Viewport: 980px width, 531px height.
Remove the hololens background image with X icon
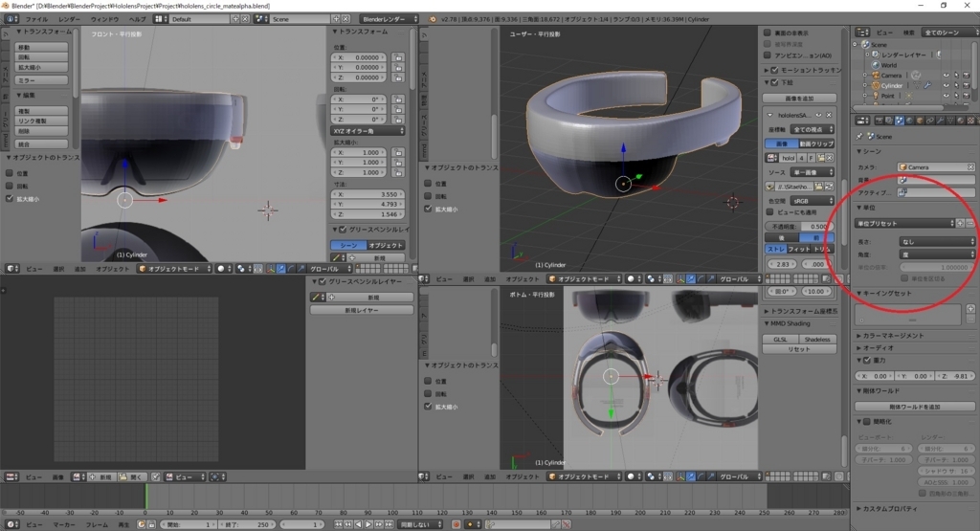(x=829, y=115)
